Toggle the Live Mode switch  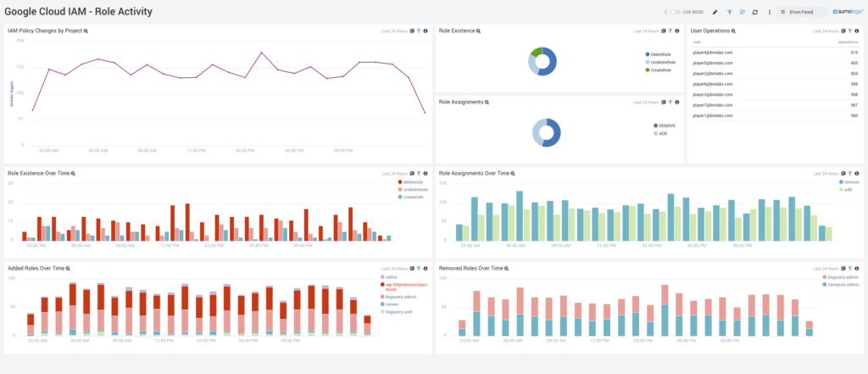[x=676, y=12]
